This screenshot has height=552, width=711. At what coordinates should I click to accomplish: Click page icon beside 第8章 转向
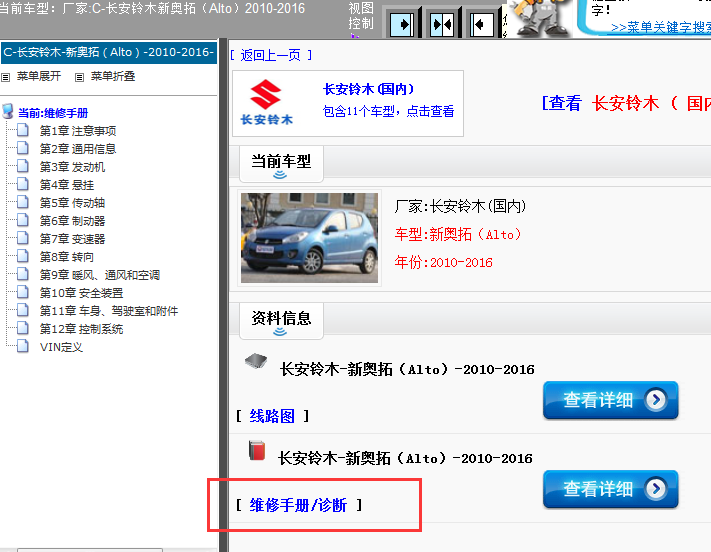coord(23,256)
